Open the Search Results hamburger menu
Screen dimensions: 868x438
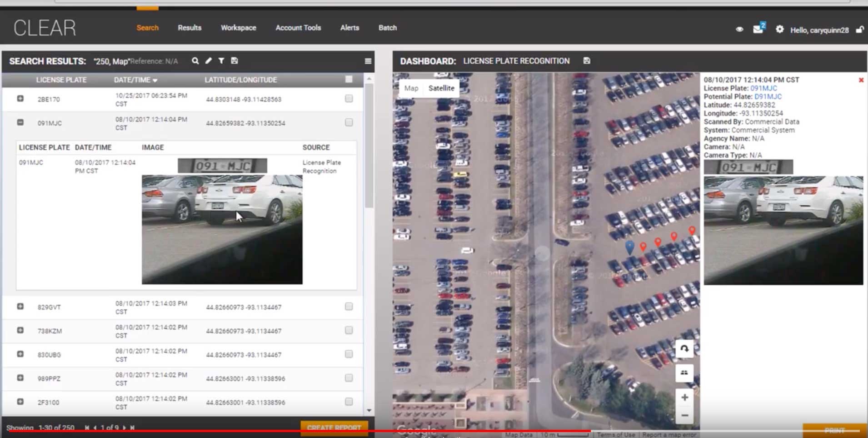tap(368, 61)
